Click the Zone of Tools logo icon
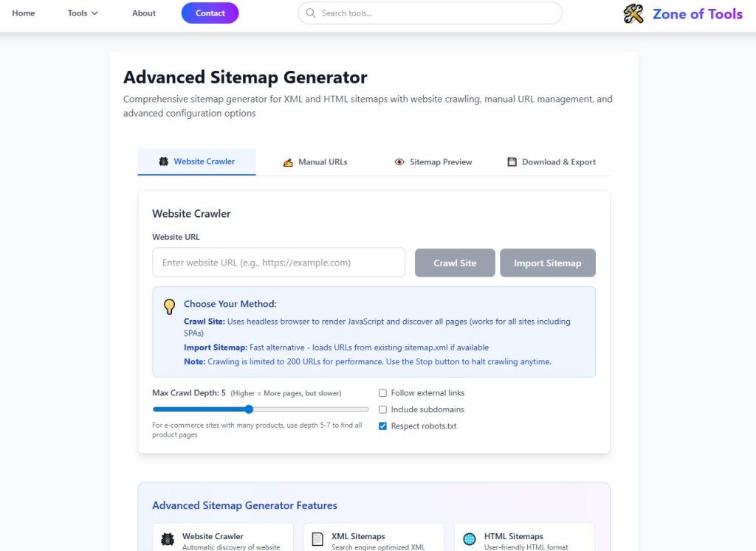 tap(633, 13)
